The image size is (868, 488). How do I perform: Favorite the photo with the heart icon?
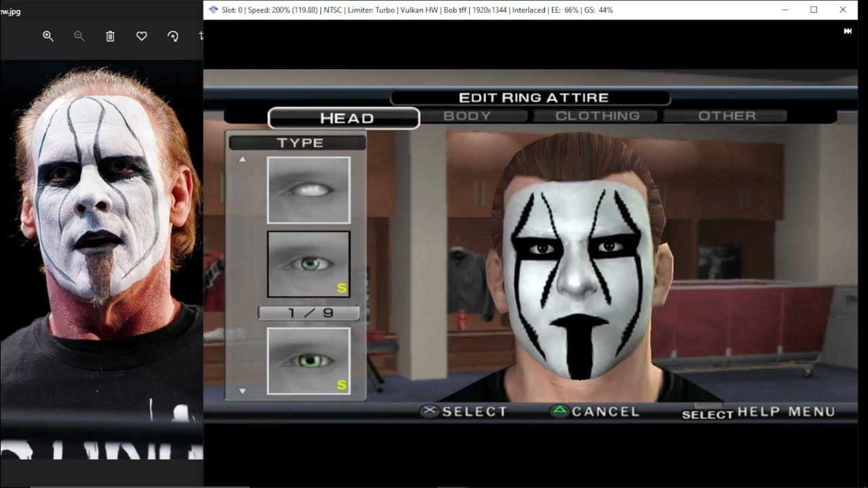pos(142,37)
